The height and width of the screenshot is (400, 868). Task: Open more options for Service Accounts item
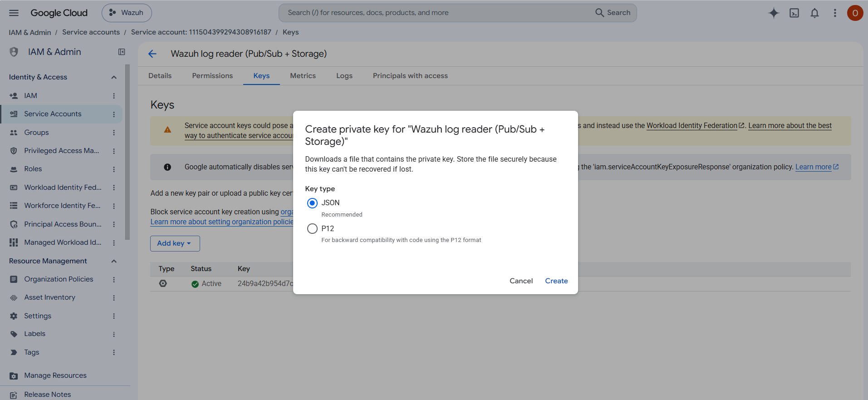[x=114, y=114]
